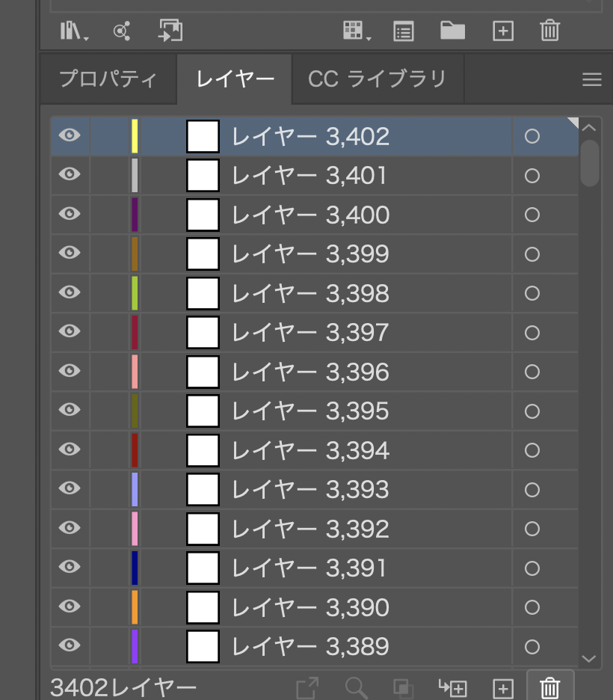Switch to the CC ライブラリ tab
Screen dimensions: 613x700
[x=377, y=79]
